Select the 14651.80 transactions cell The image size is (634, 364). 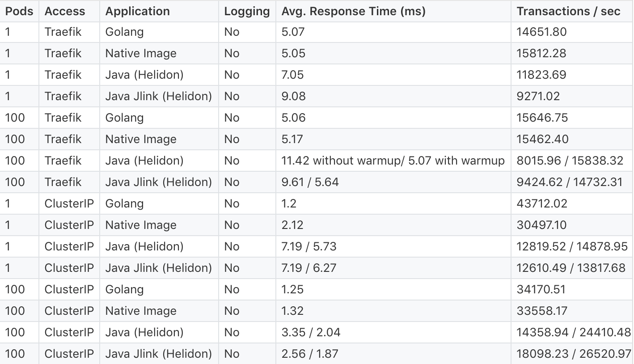[572, 32]
